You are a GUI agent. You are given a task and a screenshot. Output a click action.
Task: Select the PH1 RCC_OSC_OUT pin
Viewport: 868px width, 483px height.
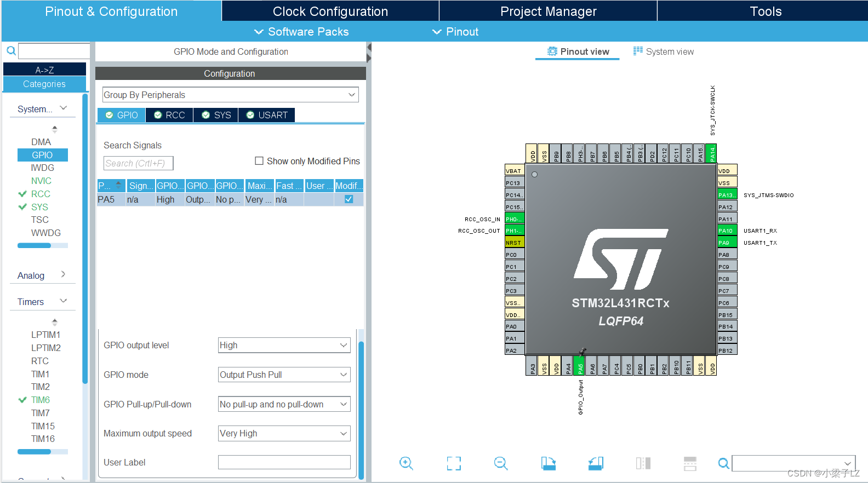pyautogui.click(x=515, y=231)
